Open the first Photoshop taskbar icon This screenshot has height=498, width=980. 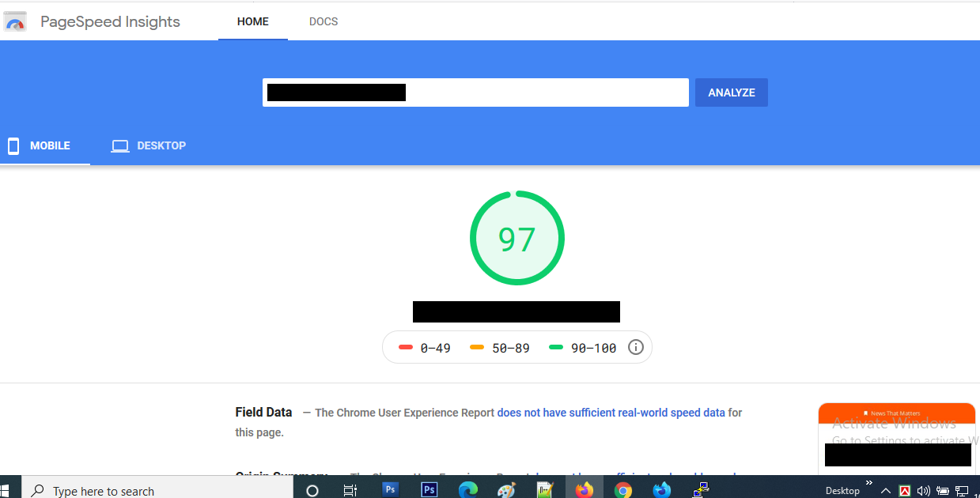391,489
